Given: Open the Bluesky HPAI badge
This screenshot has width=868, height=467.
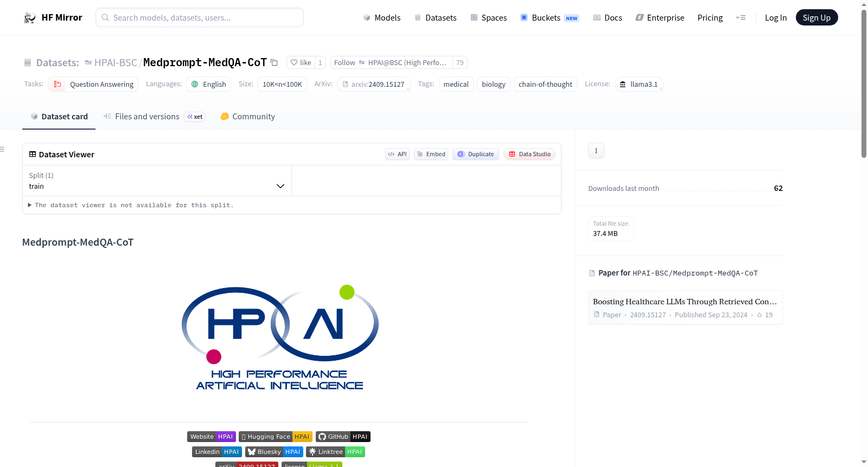Looking at the screenshot, I should coord(274,452).
